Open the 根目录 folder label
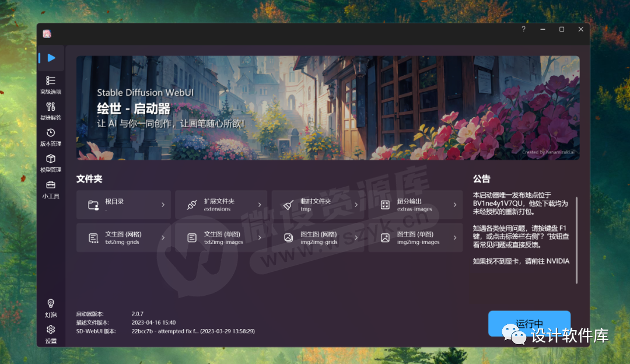Screen dimensions: 630x364 point(114,201)
